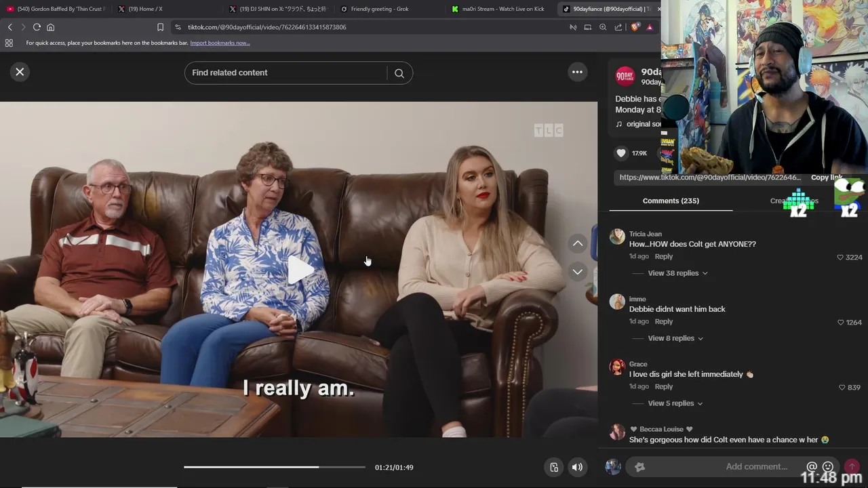The width and height of the screenshot is (868, 488).
Task: Mute the video volume
Action: point(577,467)
